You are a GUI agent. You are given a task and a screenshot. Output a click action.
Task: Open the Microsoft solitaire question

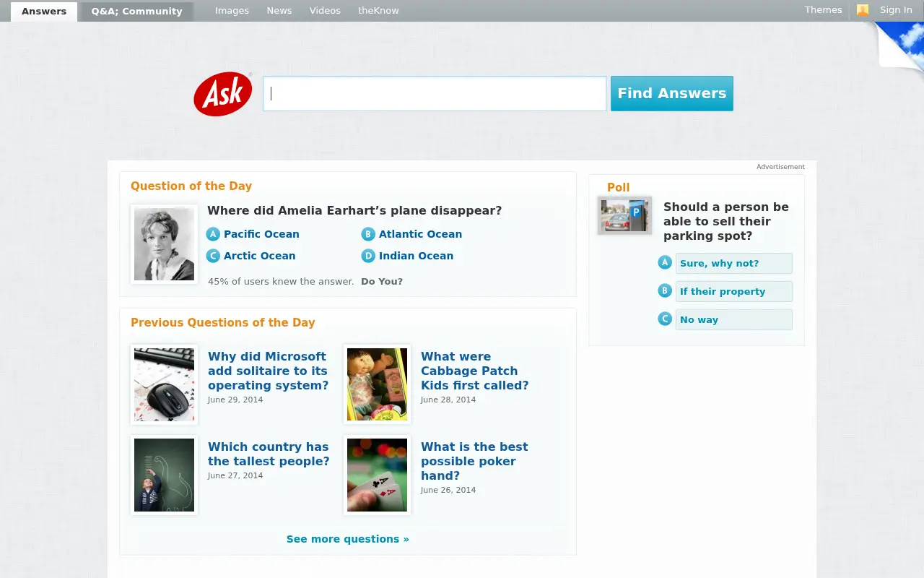[268, 371]
